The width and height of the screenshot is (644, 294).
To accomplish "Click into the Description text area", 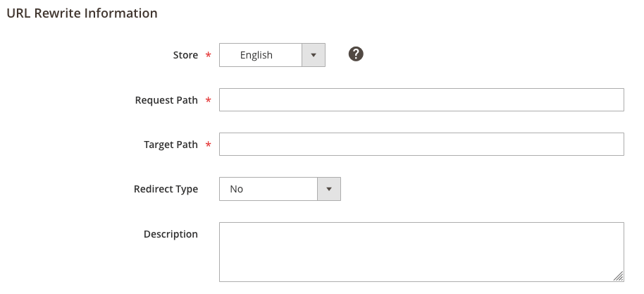I will click(x=421, y=252).
